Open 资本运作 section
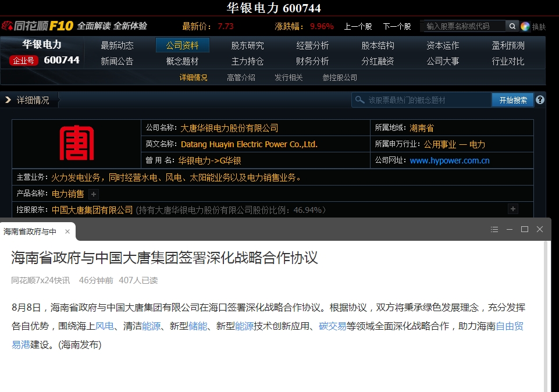This screenshot has width=559, height=392. tap(443, 45)
